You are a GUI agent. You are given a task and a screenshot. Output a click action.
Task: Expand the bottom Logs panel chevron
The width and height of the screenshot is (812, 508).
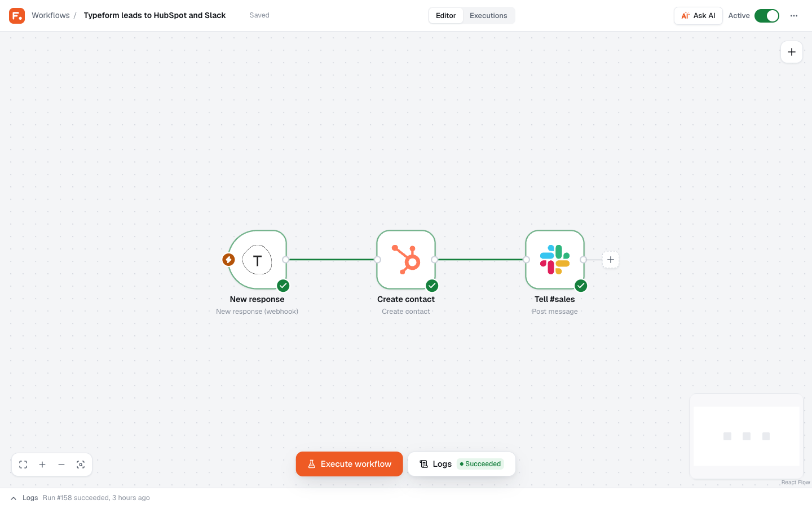coord(14,498)
